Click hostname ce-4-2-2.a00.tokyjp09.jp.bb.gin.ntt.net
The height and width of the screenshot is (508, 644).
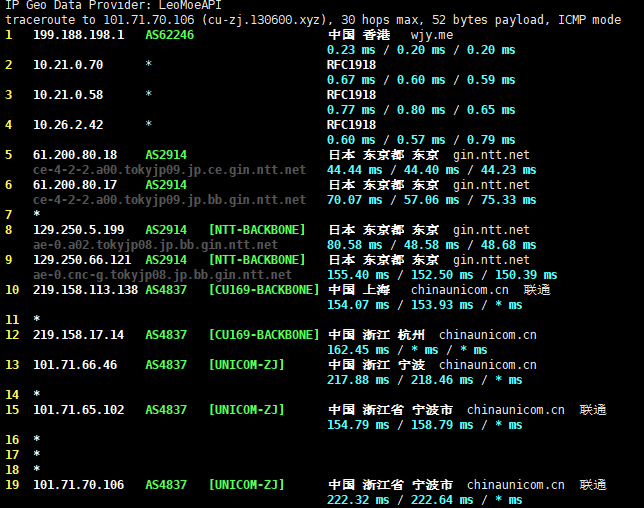pos(170,200)
